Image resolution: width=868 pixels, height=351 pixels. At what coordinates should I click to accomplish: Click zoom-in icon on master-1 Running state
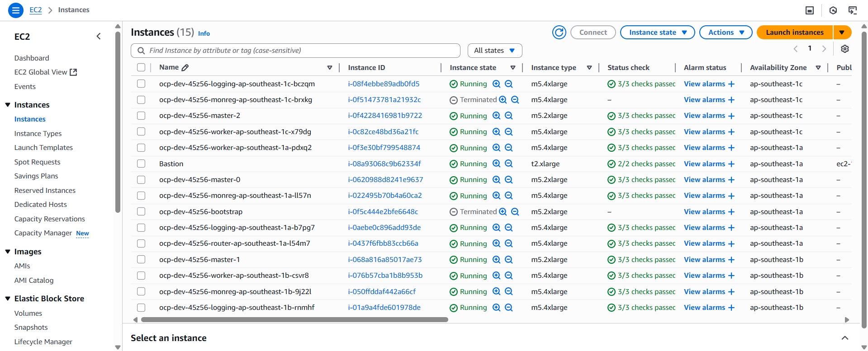tap(496, 259)
